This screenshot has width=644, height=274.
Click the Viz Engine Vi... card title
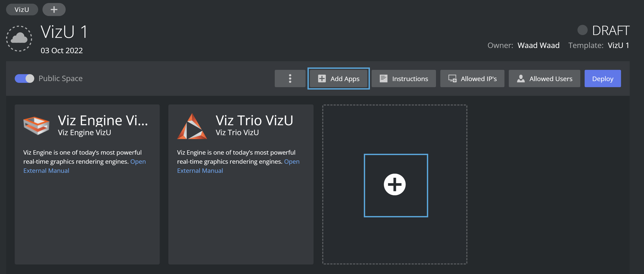(x=103, y=120)
